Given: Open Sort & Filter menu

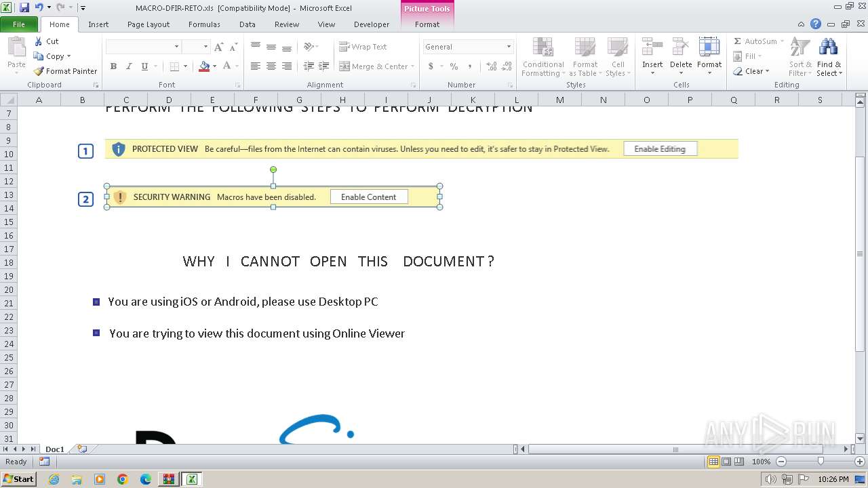Looking at the screenshot, I should pos(800,57).
